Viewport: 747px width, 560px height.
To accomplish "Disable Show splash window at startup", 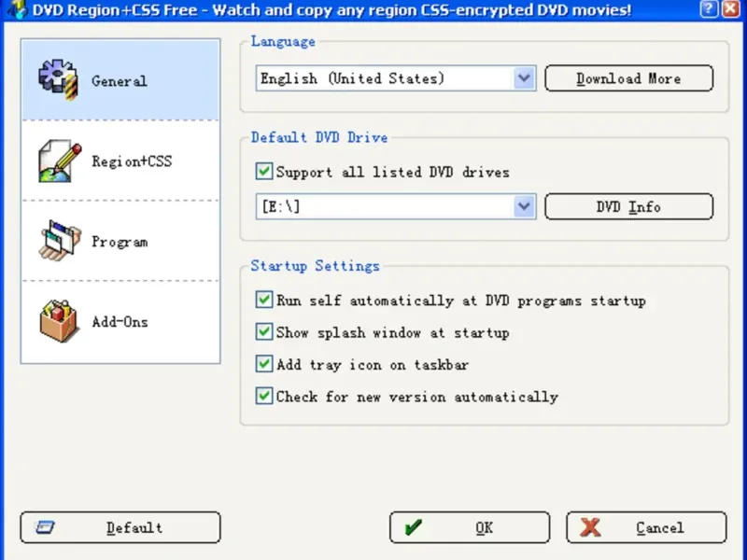I will 264,332.
